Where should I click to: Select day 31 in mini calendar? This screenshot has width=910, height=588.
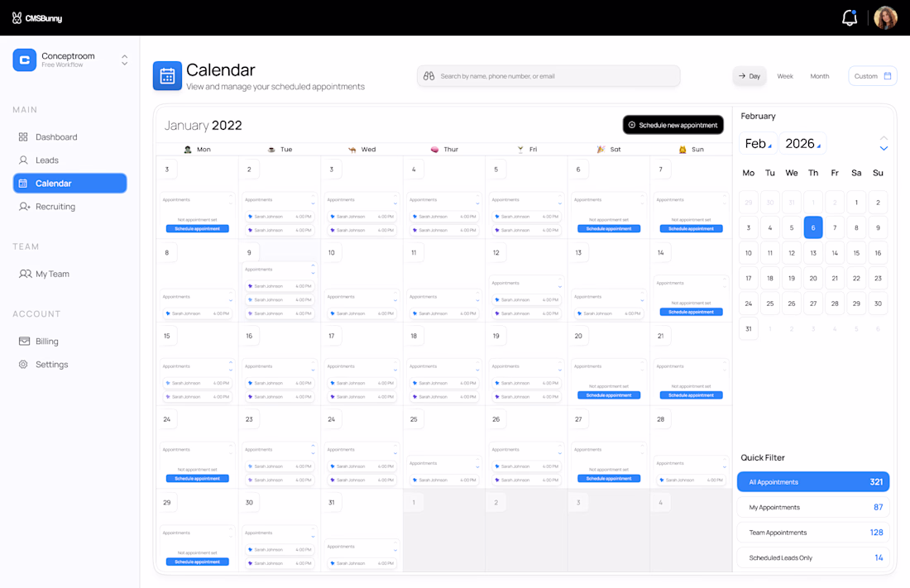tap(749, 328)
